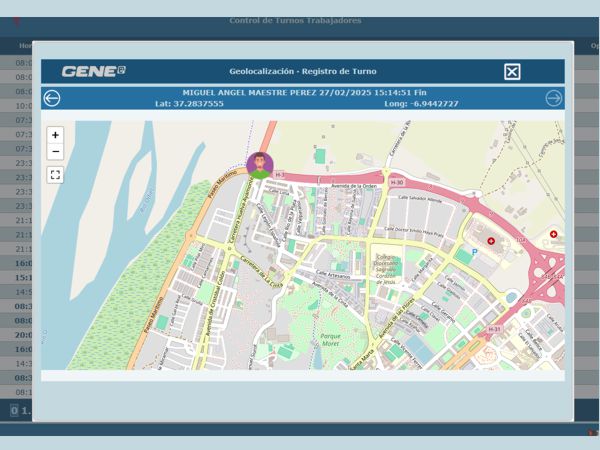Click the H-31 road label on the map
This screenshot has width=600, height=450.
pos(494,329)
